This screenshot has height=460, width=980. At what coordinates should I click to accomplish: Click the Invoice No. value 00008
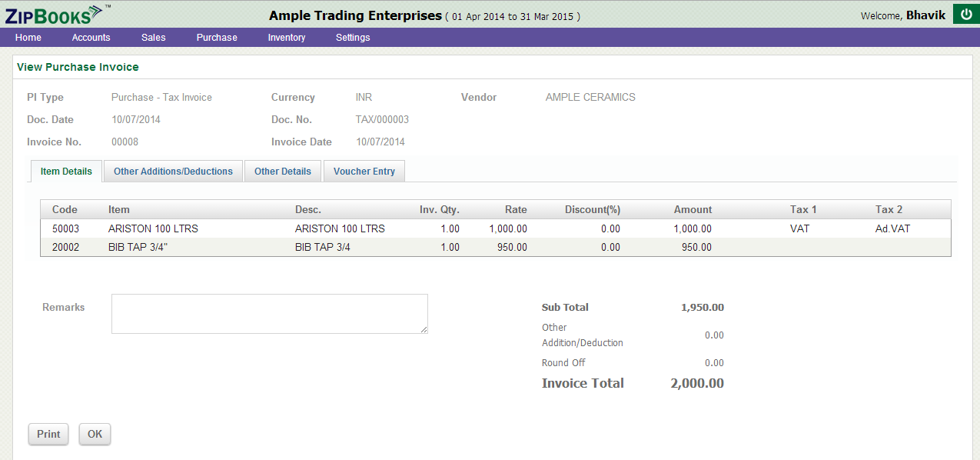pyautogui.click(x=125, y=142)
